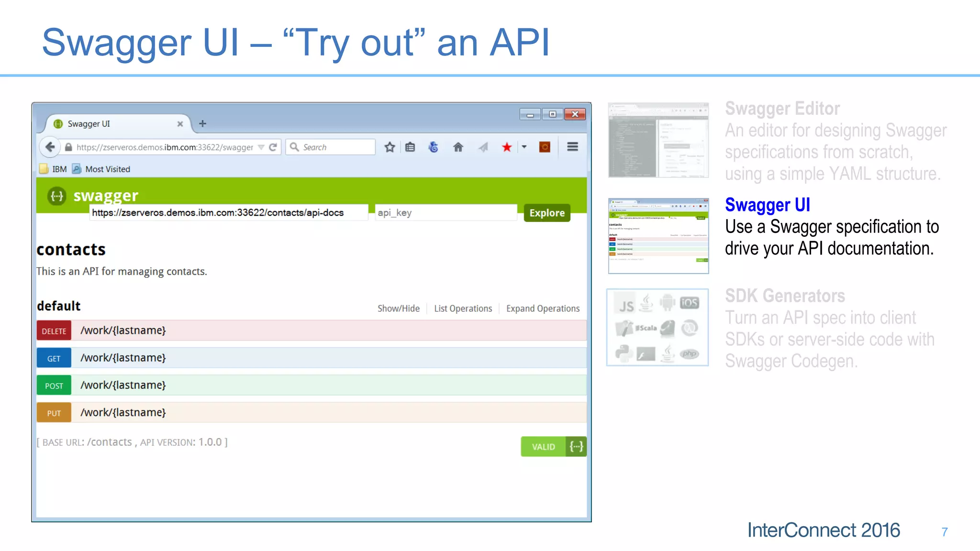This screenshot has height=551, width=980.
Task: Show bookmarks list icon
Action: (x=410, y=147)
